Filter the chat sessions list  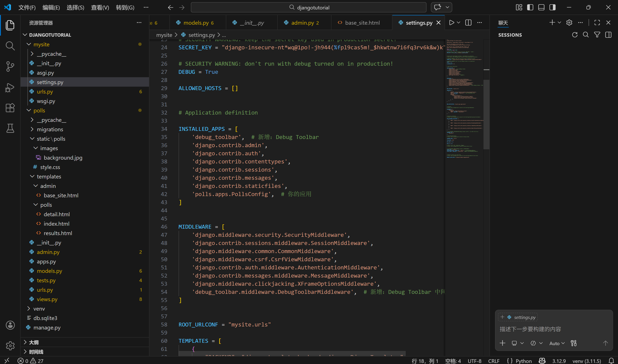[597, 35]
